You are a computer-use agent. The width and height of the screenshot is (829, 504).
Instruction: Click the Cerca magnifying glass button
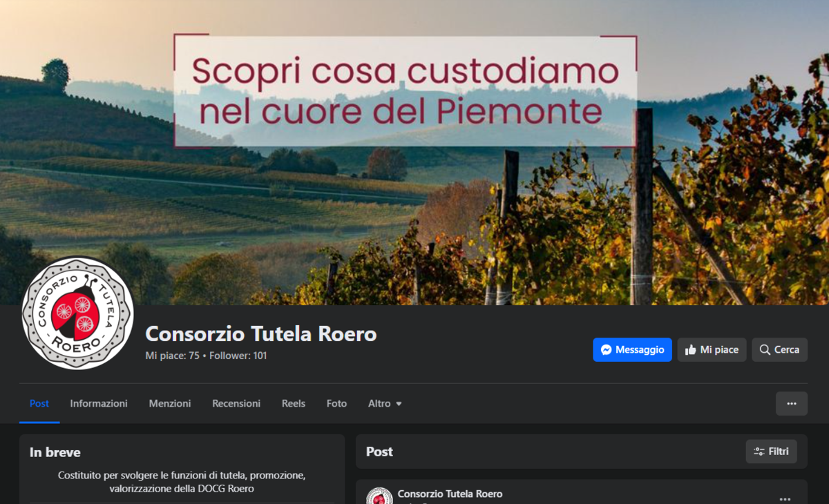779,350
